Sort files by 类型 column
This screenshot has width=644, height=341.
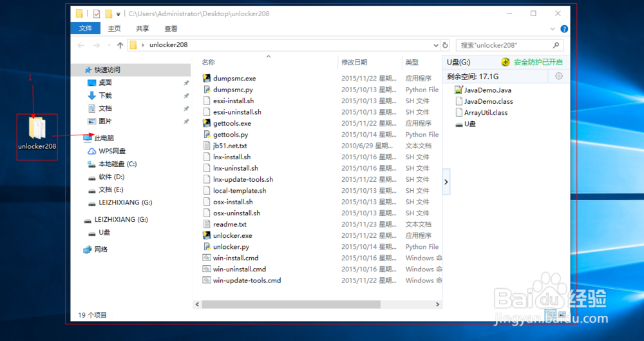pos(412,62)
